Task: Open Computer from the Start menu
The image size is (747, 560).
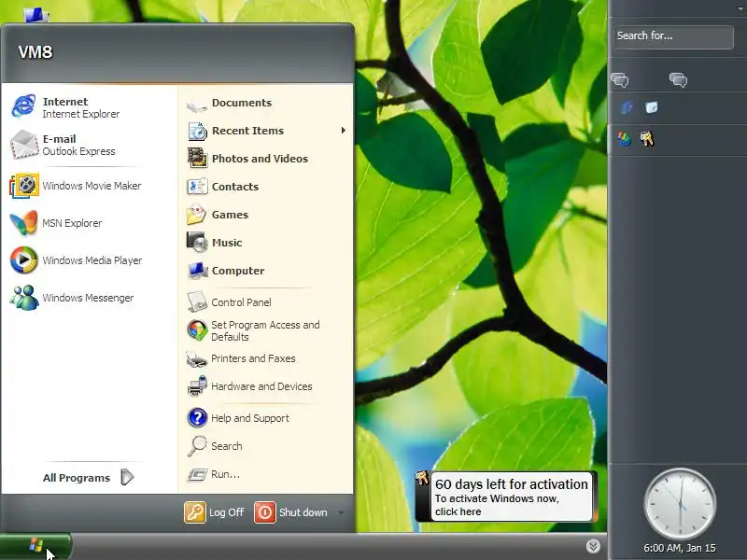Action: (226, 271)
